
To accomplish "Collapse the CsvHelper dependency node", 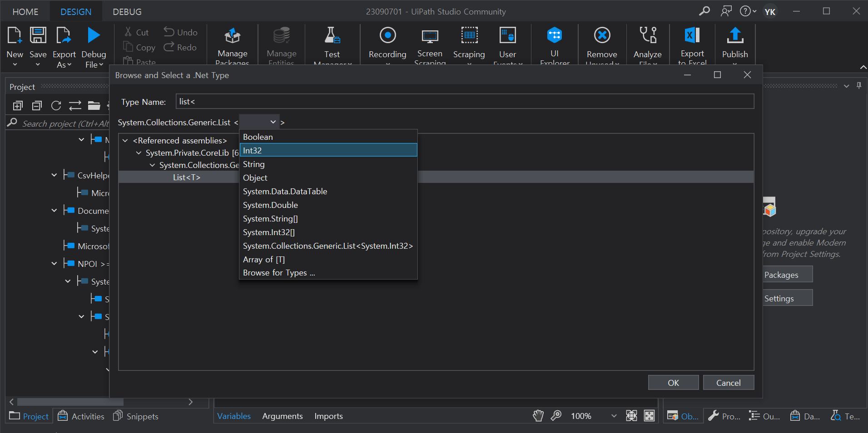I will (x=54, y=175).
